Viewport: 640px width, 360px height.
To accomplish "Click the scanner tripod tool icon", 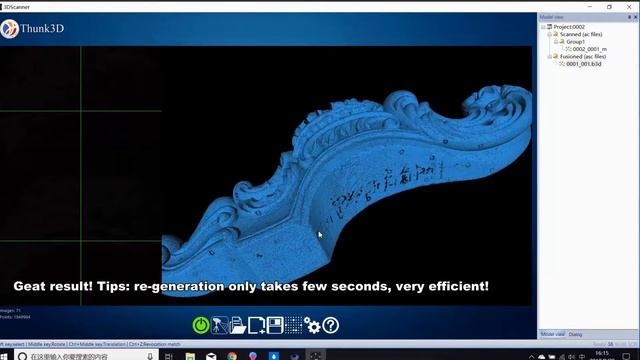I will click(x=220, y=325).
